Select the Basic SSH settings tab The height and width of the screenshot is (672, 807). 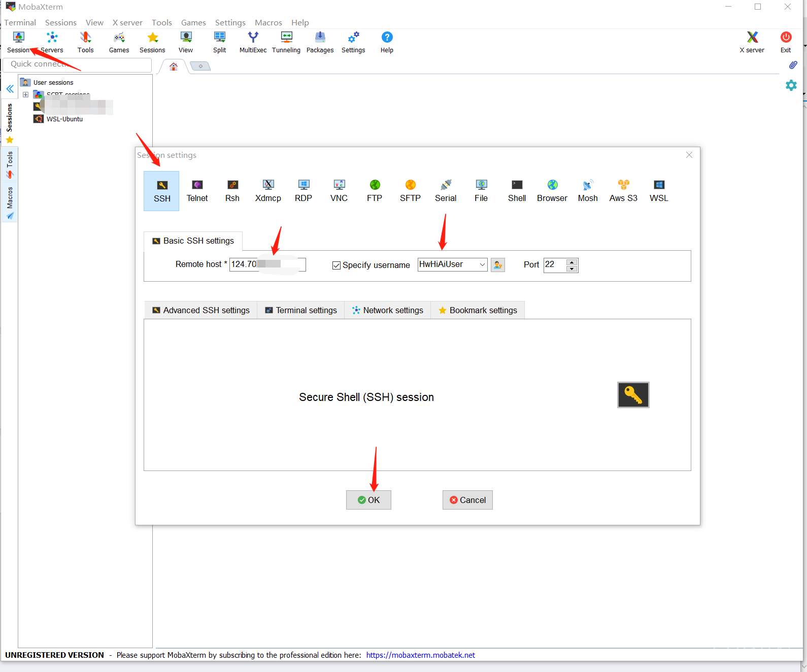(x=193, y=241)
